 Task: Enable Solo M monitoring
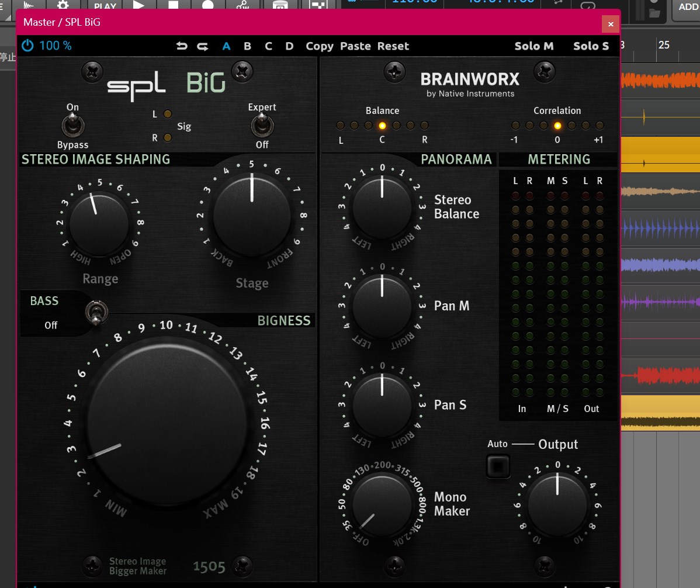click(533, 46)
